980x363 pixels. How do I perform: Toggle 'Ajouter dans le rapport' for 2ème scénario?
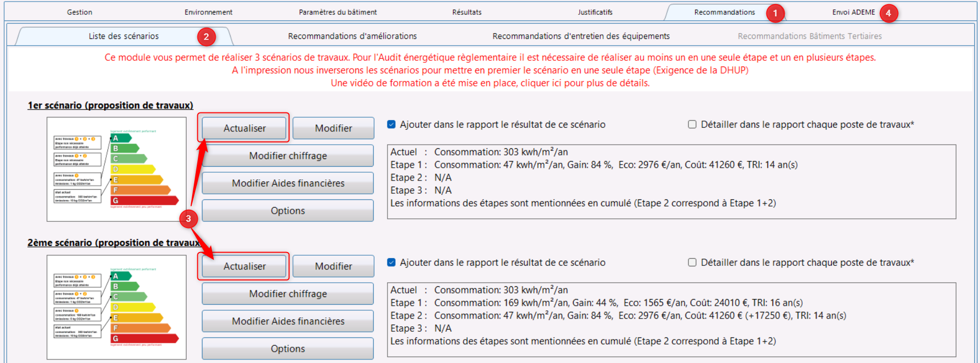point(392,263)
